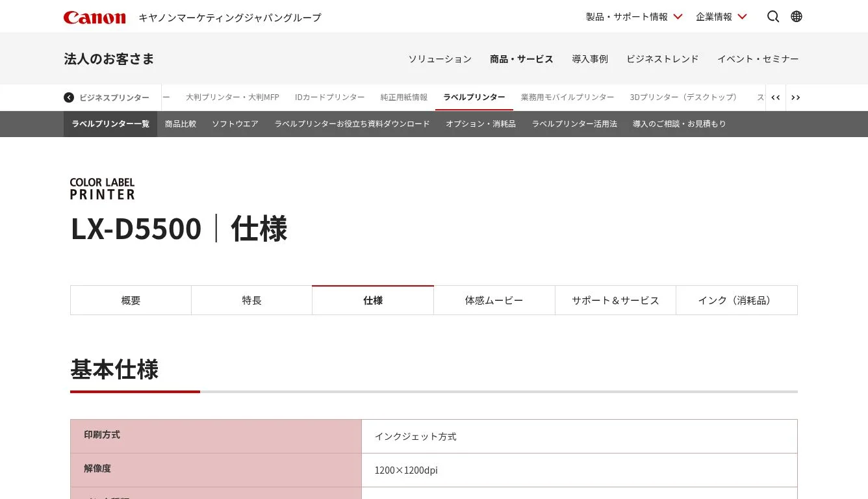This screenshot has width=868, height=499.
Task: Select the ラベルプリンター category
Action: point(474,97)
